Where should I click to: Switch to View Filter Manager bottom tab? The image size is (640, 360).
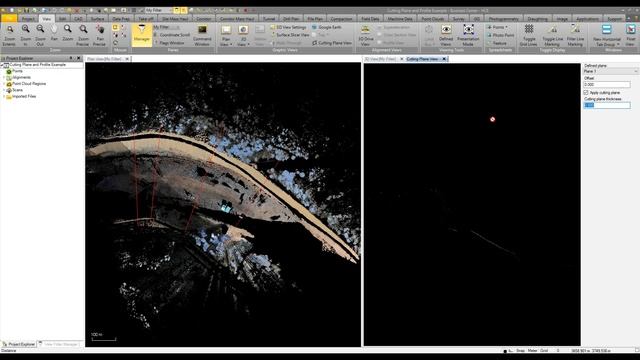click(x=59, y=344)
